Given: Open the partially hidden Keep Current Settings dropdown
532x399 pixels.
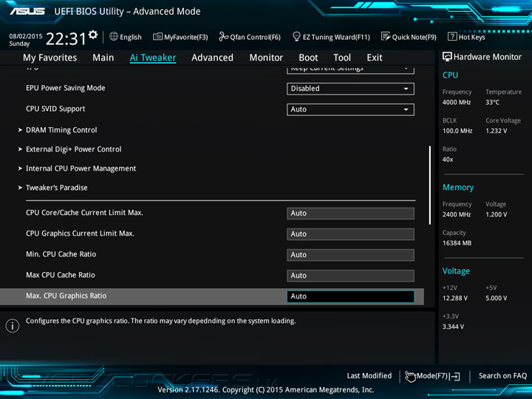Looking at the screenshot, I should [x=350, y=69].
